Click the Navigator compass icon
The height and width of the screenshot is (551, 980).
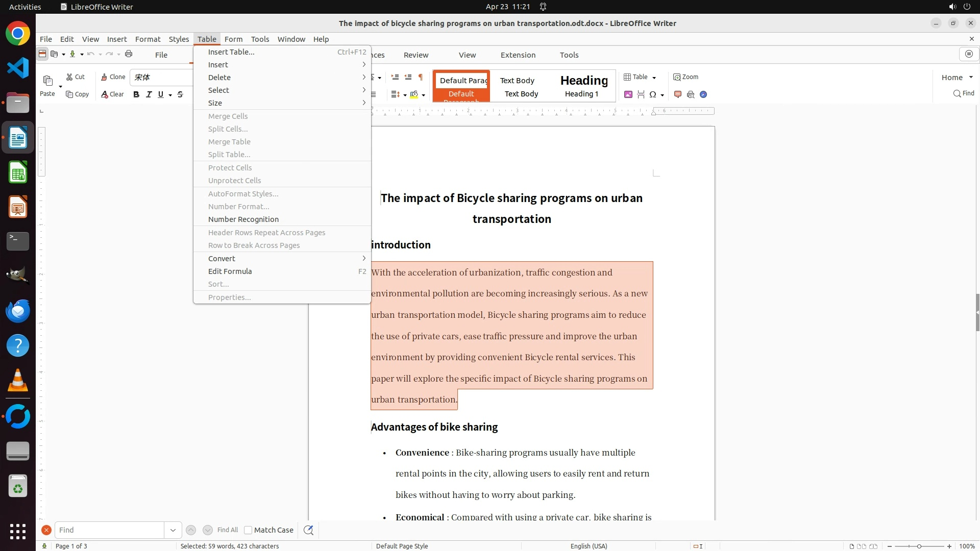703,94
